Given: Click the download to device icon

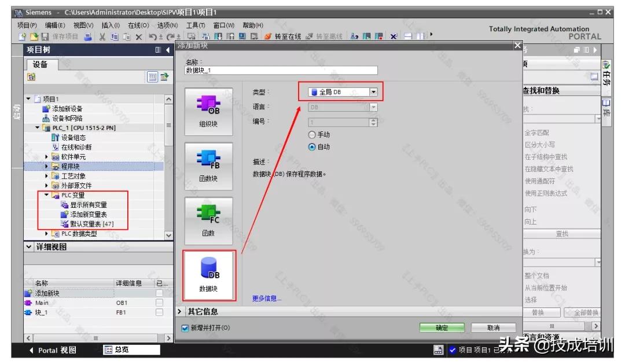Looking at the screenshot, I should tap(218, 36).
